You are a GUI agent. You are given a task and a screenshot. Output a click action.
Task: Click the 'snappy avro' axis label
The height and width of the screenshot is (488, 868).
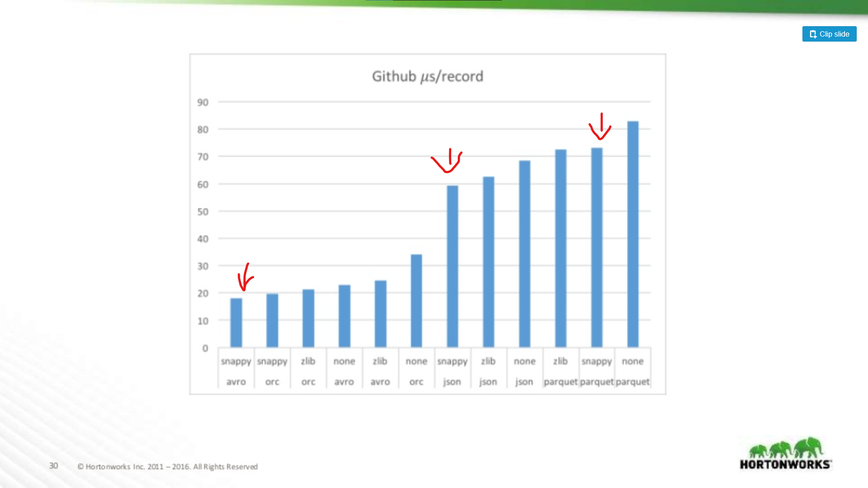tap(236, 371)
